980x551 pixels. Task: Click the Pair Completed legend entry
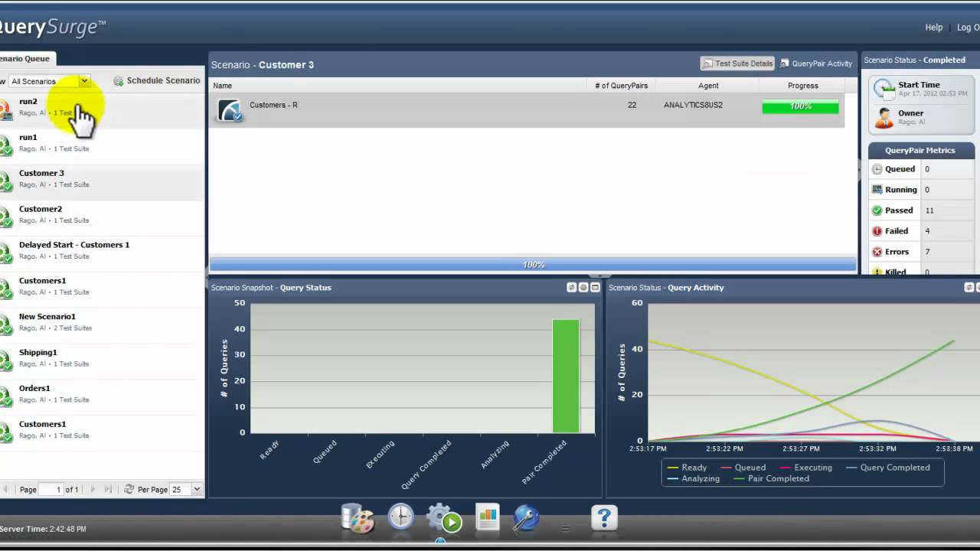click(x=771, y=479)
